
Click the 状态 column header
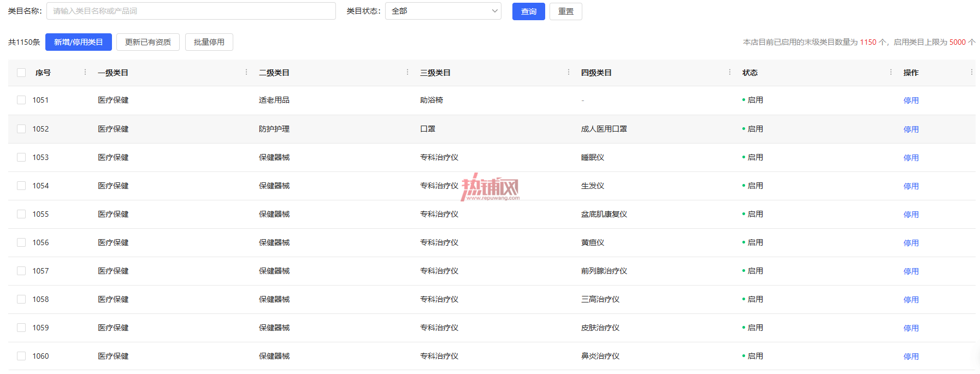(750, 73)
